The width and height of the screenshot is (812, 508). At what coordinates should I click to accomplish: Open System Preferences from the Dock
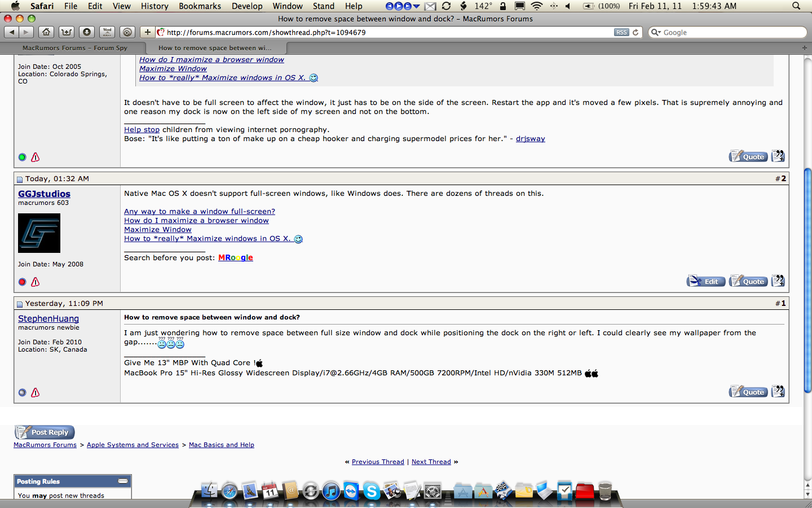pyautogui.click(x=433, y=491)
